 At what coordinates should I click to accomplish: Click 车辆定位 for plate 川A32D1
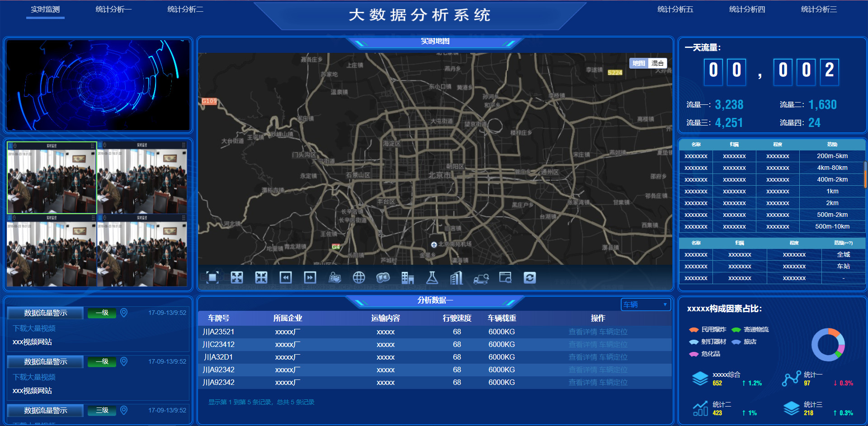(x=613, y=357)
